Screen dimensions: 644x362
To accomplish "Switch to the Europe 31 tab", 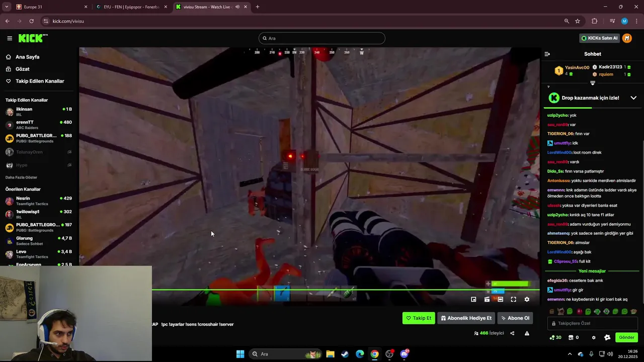I will (x=52, y=7).
